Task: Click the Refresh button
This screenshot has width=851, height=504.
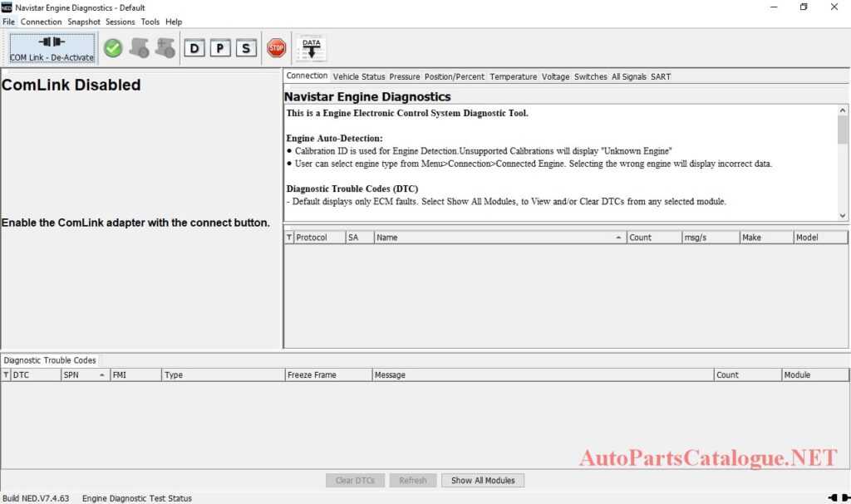Action: 413,480
